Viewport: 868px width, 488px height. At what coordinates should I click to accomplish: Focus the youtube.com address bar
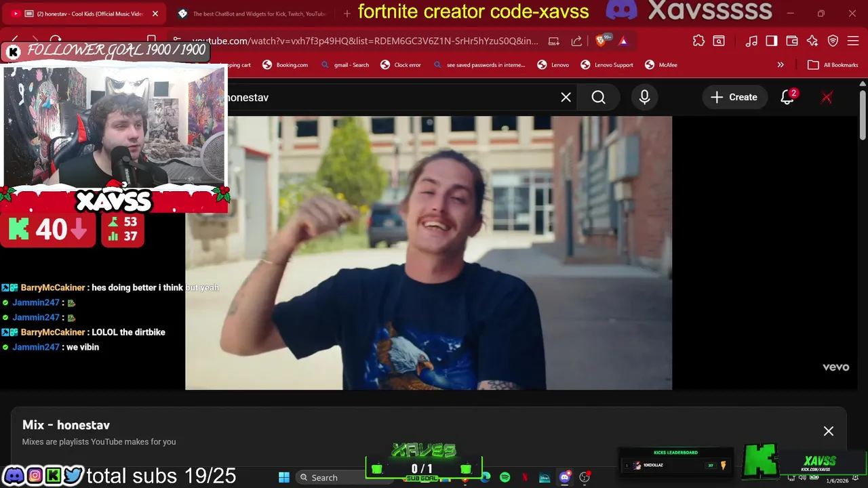[365, 41]
